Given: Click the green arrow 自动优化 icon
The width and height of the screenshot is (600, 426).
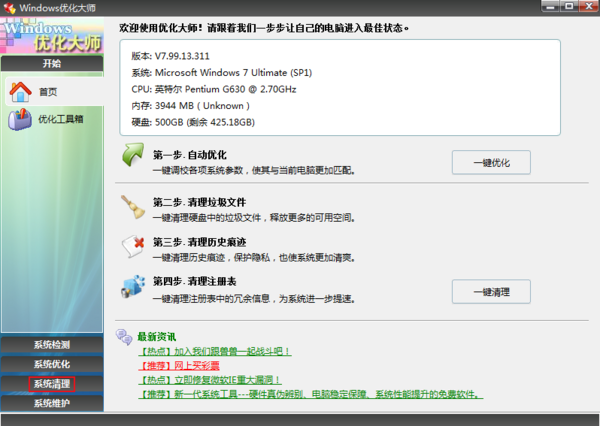Looking at the screenshot, I should [133, 158].
